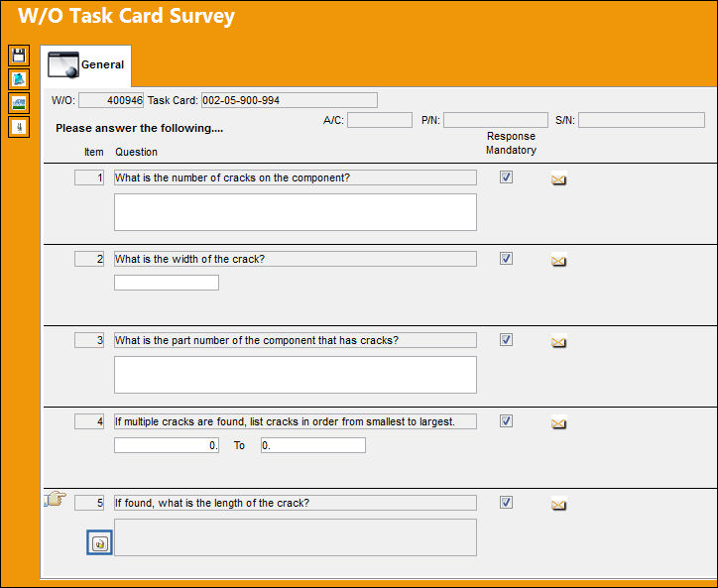The image size is (718, 588).
Task: Click the 'Item' column header
Action: pyautogui.click(x=94, y=152)
